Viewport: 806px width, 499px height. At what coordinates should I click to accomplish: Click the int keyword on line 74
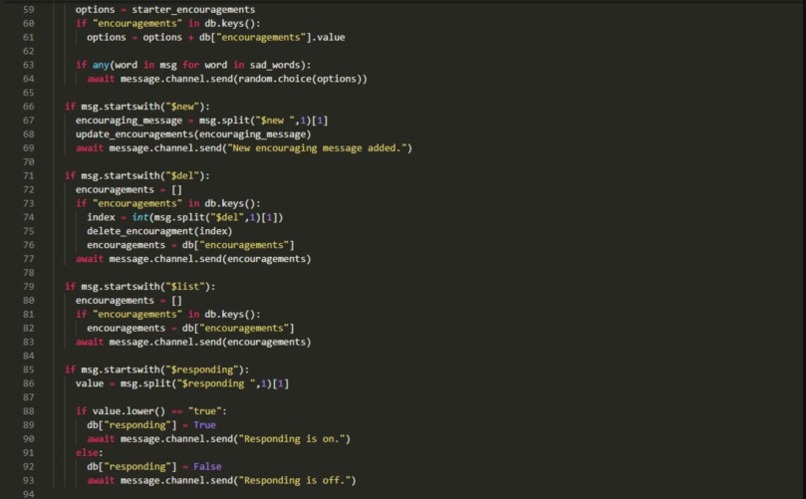coord(140,217)
